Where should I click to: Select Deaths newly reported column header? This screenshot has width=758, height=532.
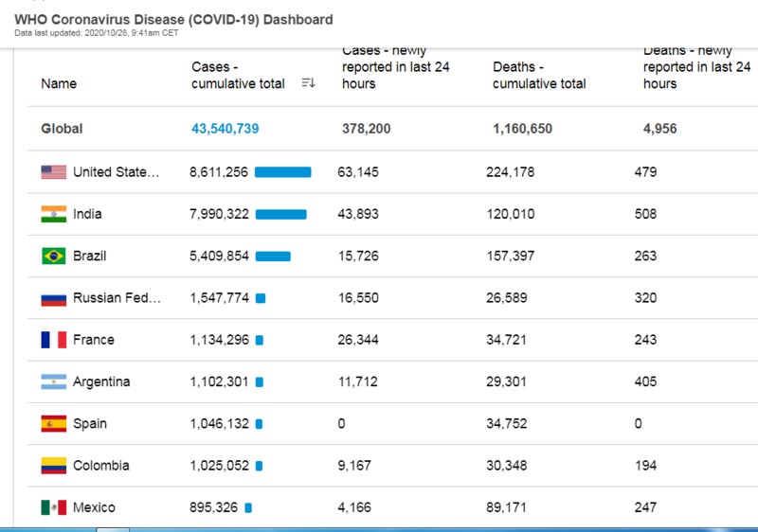(x=696, y=66)
